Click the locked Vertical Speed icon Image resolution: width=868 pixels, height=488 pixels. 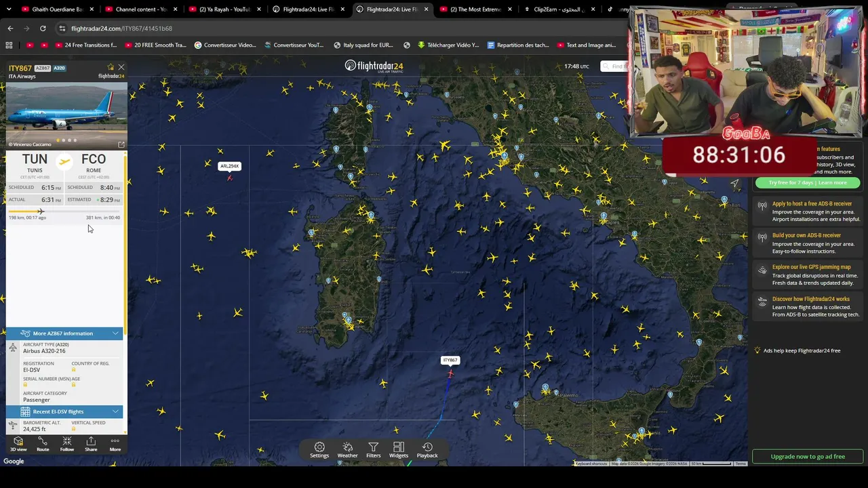(x=74, y=429)
